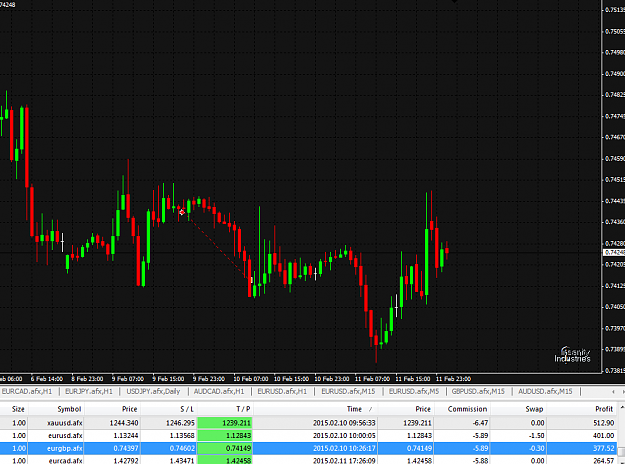Viewport: 625px width, 464px height.
Task: Click the profit value 401.00
Action: (603, 436)
